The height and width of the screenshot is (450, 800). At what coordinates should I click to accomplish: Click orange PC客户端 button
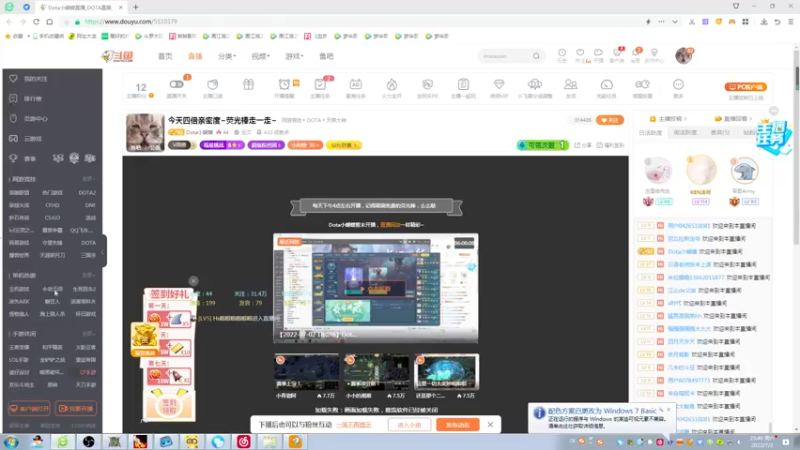click(745, 87)
